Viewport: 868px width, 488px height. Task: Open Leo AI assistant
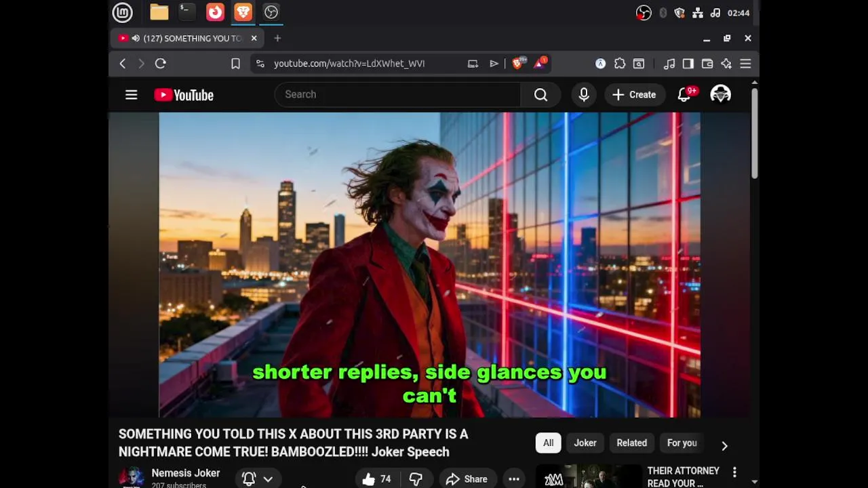[726, 64]
